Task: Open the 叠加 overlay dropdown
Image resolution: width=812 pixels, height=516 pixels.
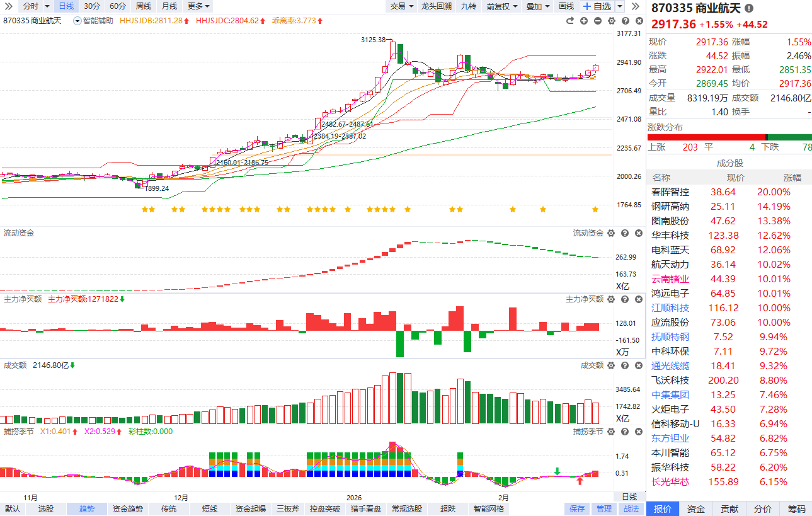Action: (537, 6)
